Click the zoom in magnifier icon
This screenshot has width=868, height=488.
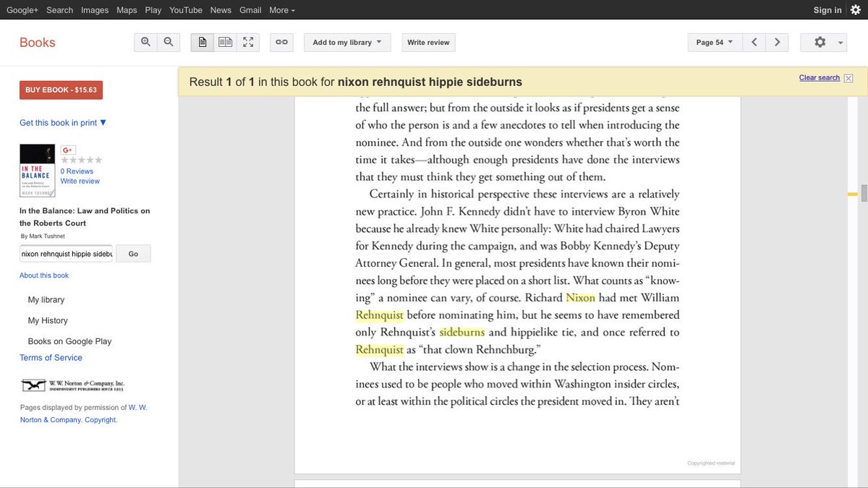145,43
